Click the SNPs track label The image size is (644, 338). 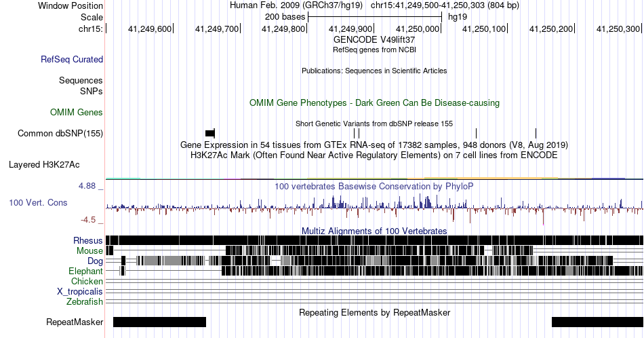point(92,91)
